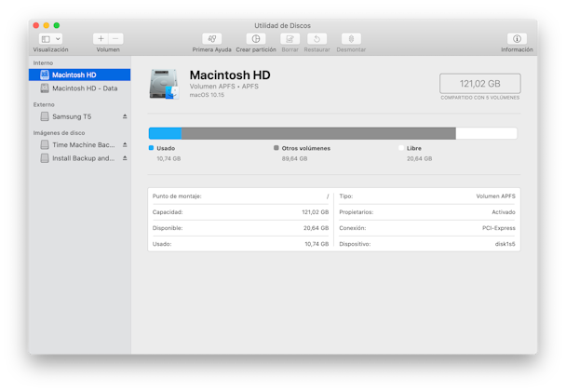Click the Samsung T5 drive icon

click(45, 116)
